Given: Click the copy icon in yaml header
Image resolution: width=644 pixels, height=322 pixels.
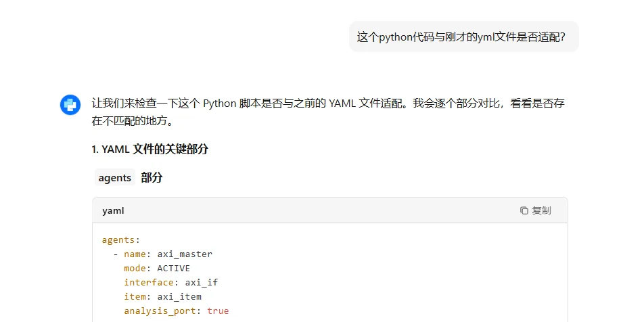Looking at the screenshot, I should 524,210.
